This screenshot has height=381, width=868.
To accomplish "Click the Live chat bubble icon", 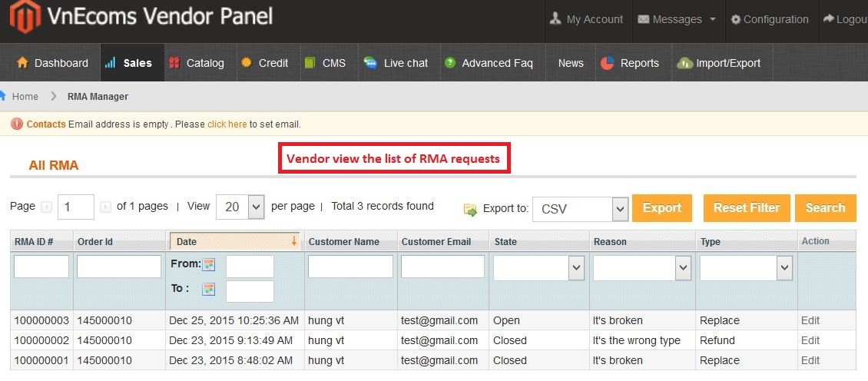I will click(370, 62).
